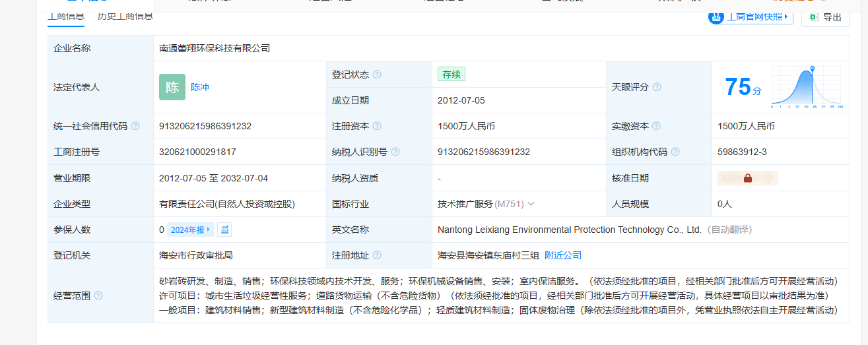The image size is (868, 345).
Task: Click the 纳税人资质 label cell
Action: click(379, 178)
